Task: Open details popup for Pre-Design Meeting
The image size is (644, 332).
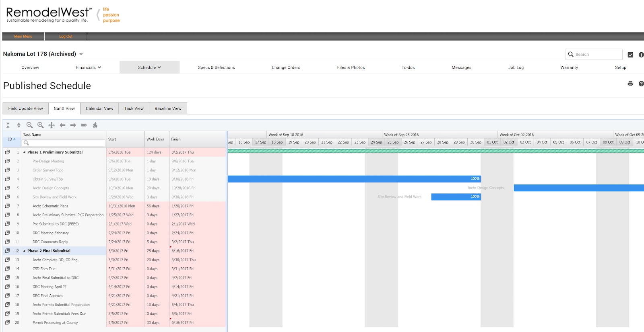Action: coord(7,161)
